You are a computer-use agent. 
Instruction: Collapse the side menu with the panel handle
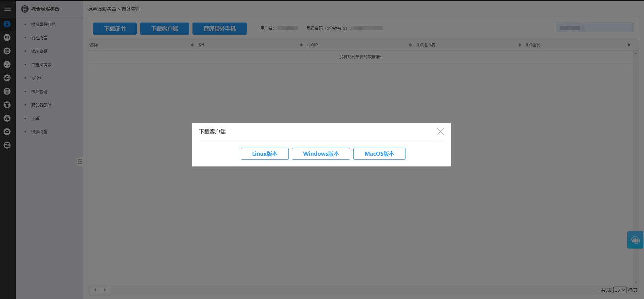tap(80, 162)
